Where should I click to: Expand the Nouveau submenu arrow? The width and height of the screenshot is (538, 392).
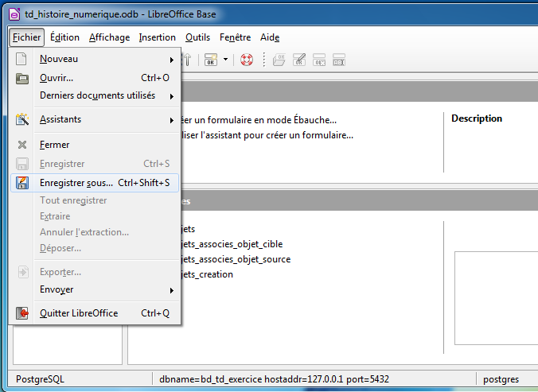[x=172, y=60]
